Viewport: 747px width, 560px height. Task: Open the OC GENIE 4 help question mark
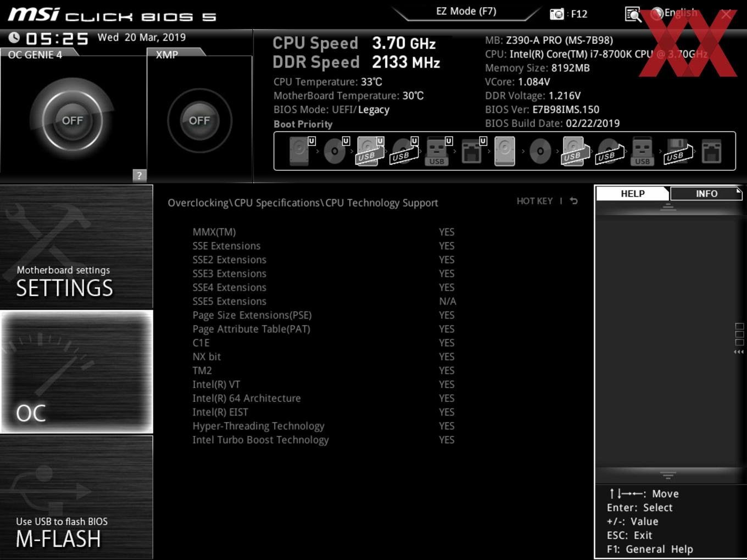tap(140, 175)
